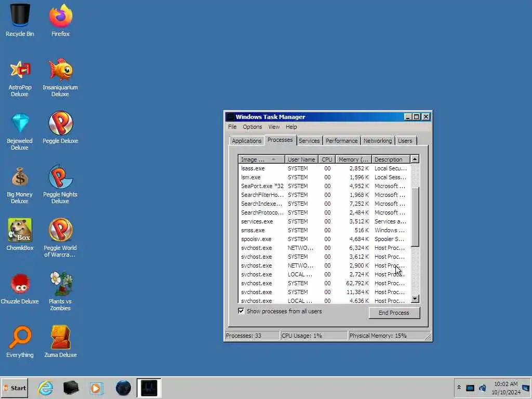Select the Peggle Deluxe desktop icon
532x399 pixels.
(60, 128)
